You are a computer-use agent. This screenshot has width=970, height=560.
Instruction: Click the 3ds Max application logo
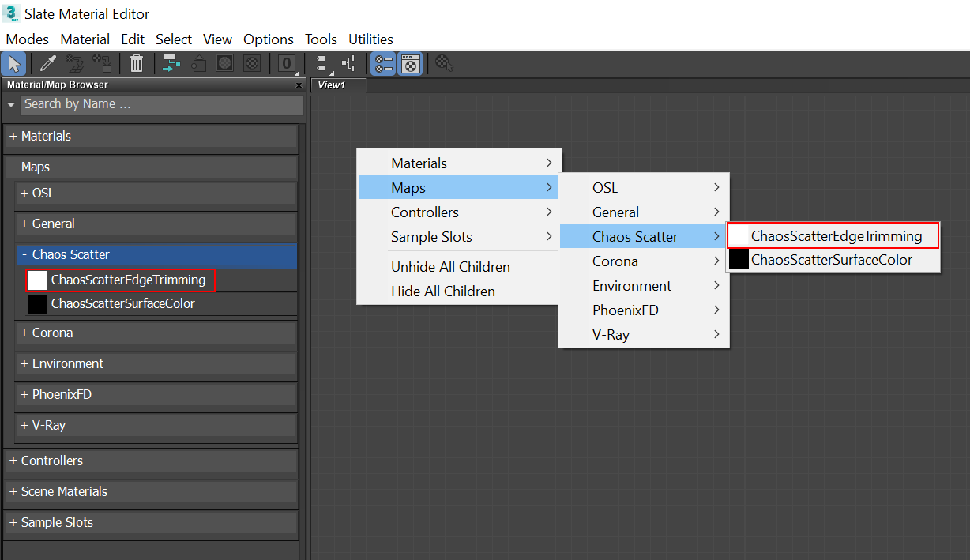pyautogui.click(x=11, y=13)
